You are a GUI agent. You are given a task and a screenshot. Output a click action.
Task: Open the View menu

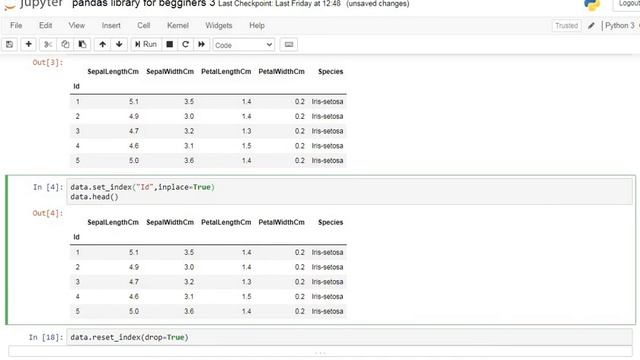click(x=77, y=25)
